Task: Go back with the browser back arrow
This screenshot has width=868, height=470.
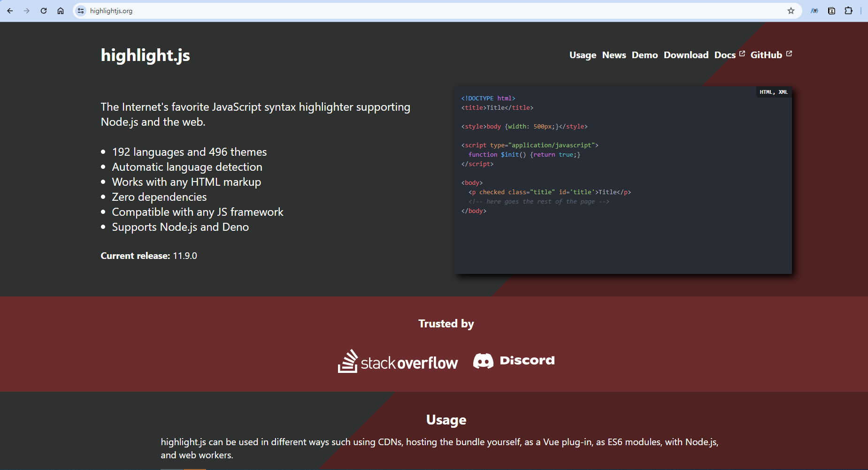Action: tap(10, 11)
